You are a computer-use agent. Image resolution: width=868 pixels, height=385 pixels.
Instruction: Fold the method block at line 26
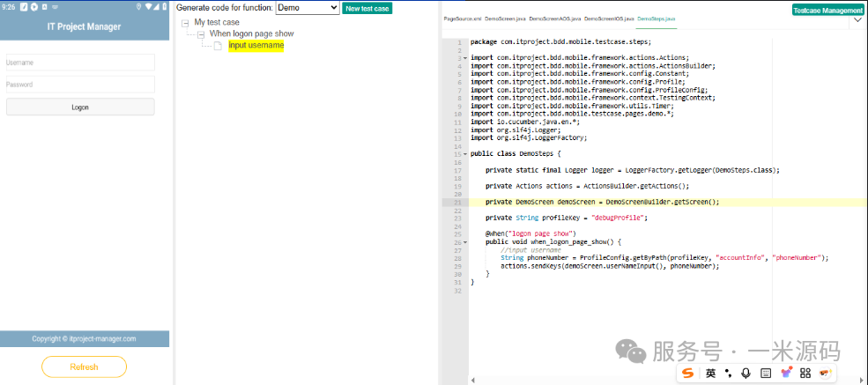(x=465, y=242)
